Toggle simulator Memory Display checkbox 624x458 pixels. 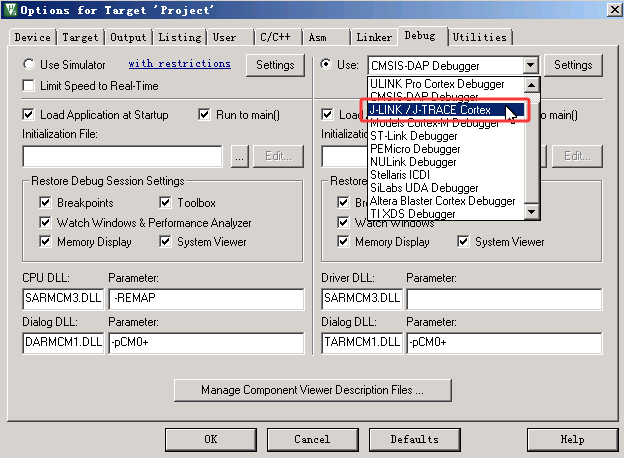(45, 242)
